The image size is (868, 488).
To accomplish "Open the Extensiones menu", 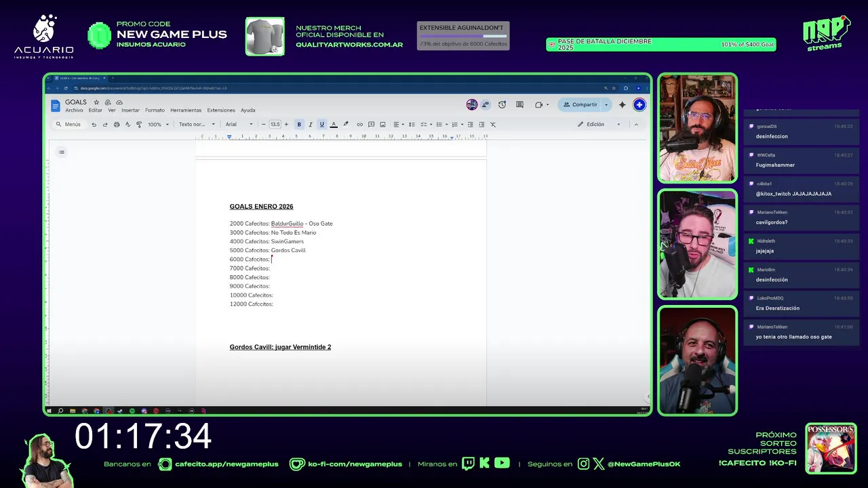I will click(221, 110).
